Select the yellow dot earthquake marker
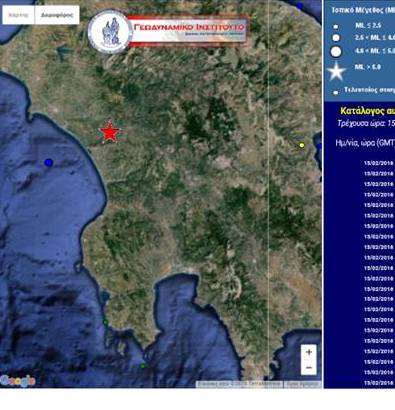Screen dimensions: 395x410 tap(302, 145)
